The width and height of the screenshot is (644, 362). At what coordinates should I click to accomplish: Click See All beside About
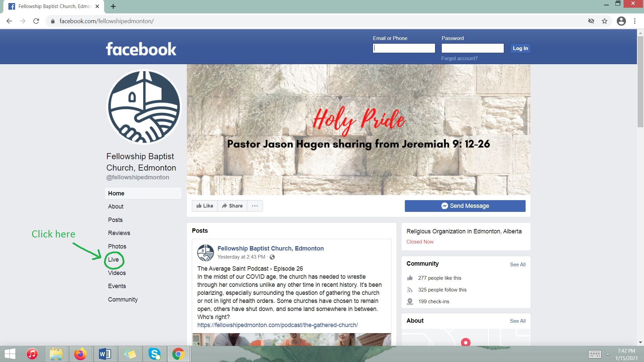tap(518, 321)
